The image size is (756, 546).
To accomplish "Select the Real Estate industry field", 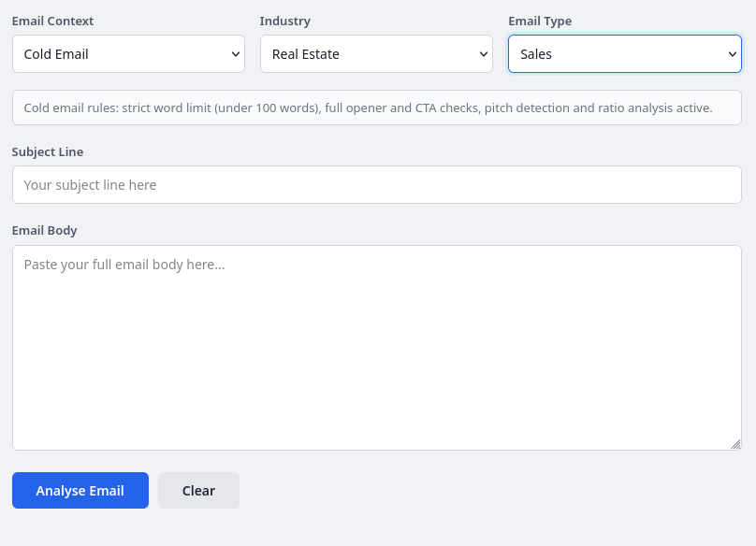I will point(376,53).
